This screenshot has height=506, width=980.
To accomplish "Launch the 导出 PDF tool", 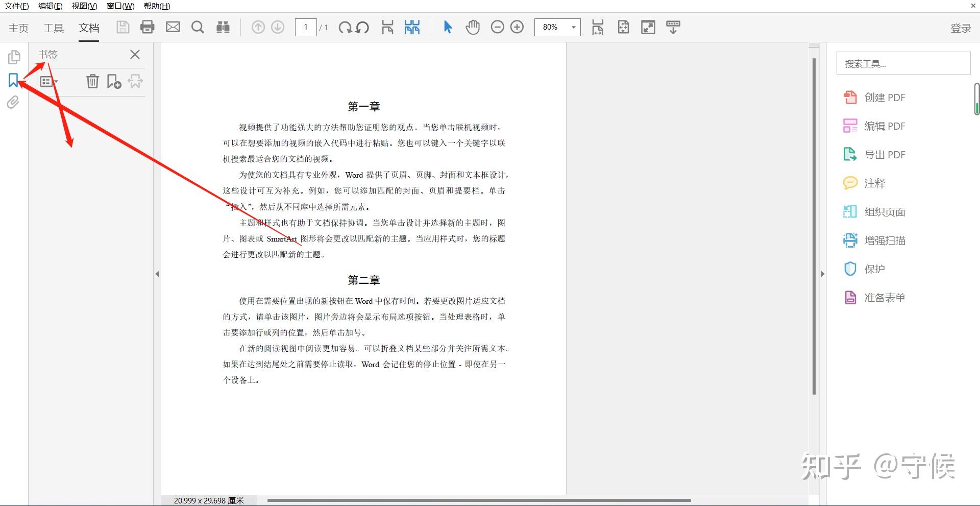I will (874, 155).
